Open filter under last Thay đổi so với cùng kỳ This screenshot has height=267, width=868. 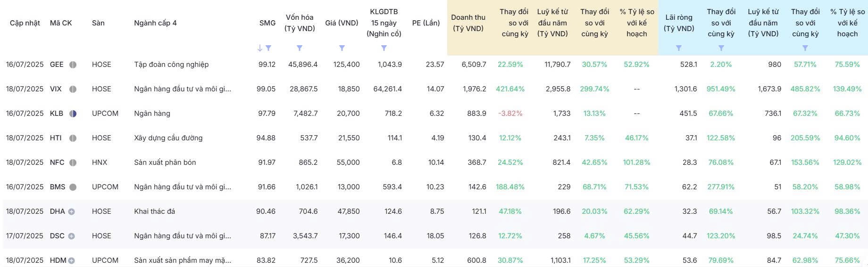(x=805, y=48)
